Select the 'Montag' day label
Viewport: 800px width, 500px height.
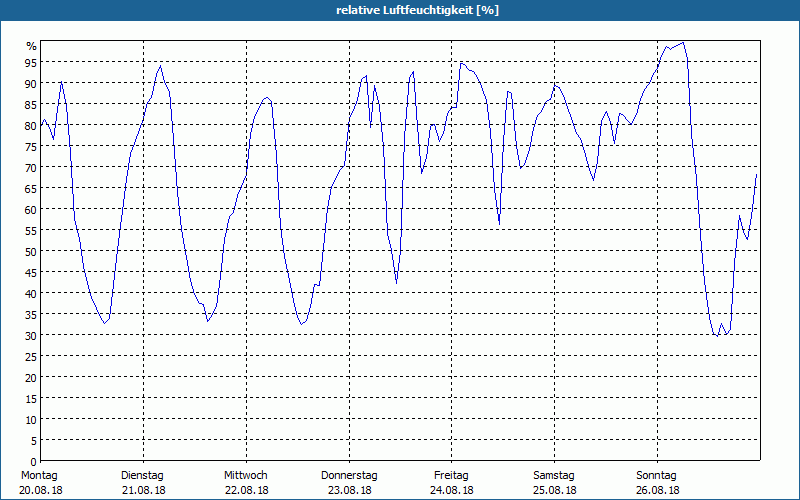coord(39,476)
